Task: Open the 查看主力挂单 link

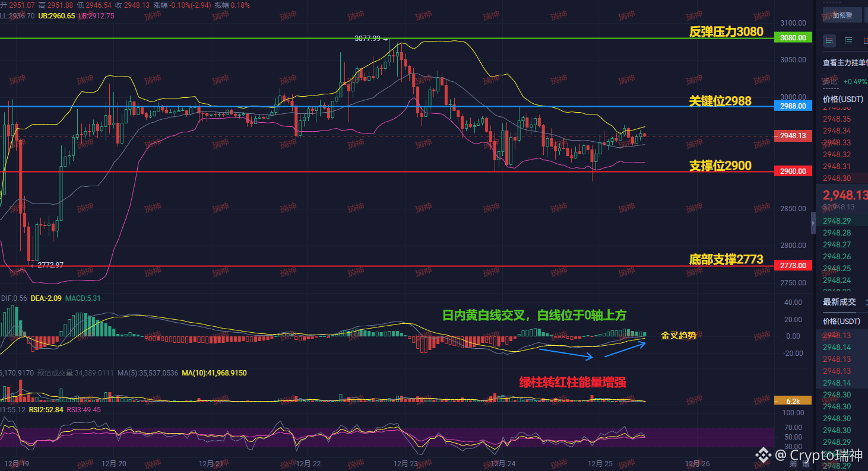Action: (x=845, y=62)
